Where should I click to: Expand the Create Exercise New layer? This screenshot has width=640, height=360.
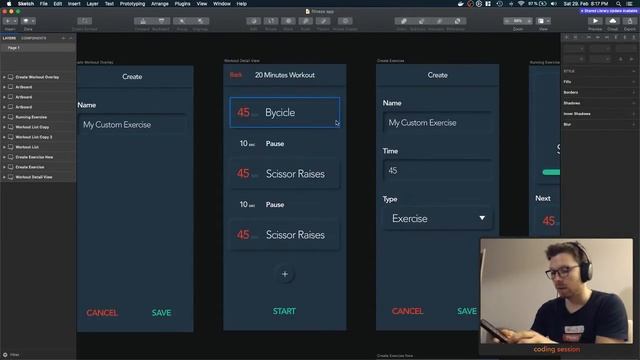pyautogui.click(x=4, y=157)
